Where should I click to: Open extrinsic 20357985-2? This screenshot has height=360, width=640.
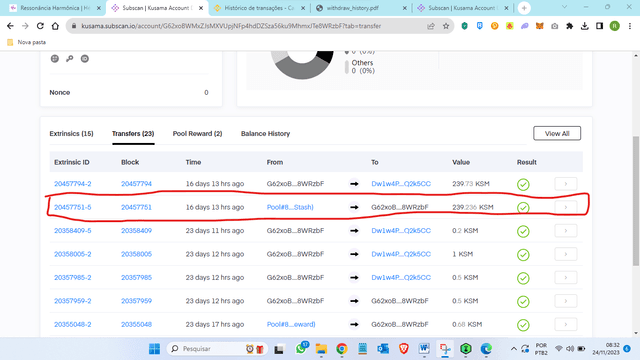coord(73,278)
